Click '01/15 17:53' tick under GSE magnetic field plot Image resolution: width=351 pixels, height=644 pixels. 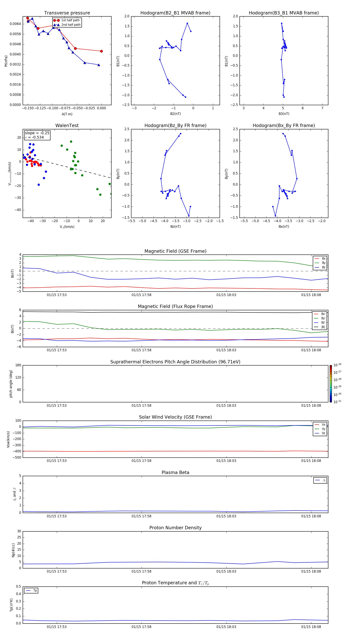tap(57, 295)
